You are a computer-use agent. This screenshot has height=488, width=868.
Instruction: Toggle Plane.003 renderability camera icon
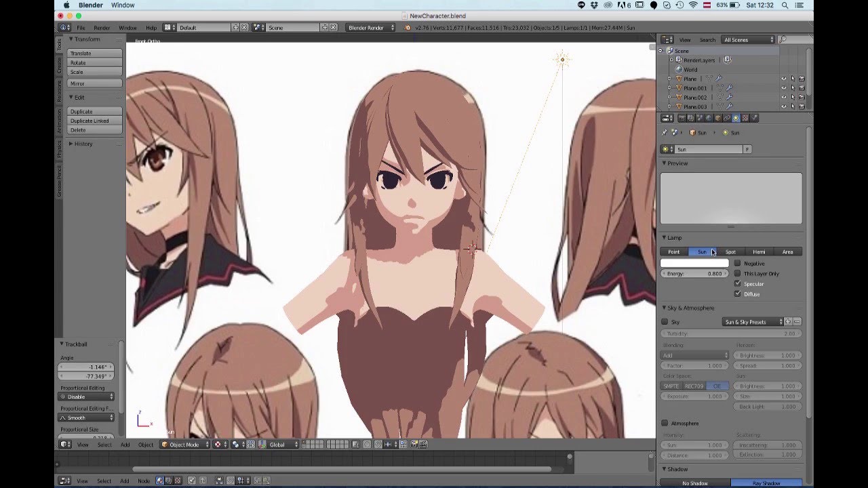(802, 106)
